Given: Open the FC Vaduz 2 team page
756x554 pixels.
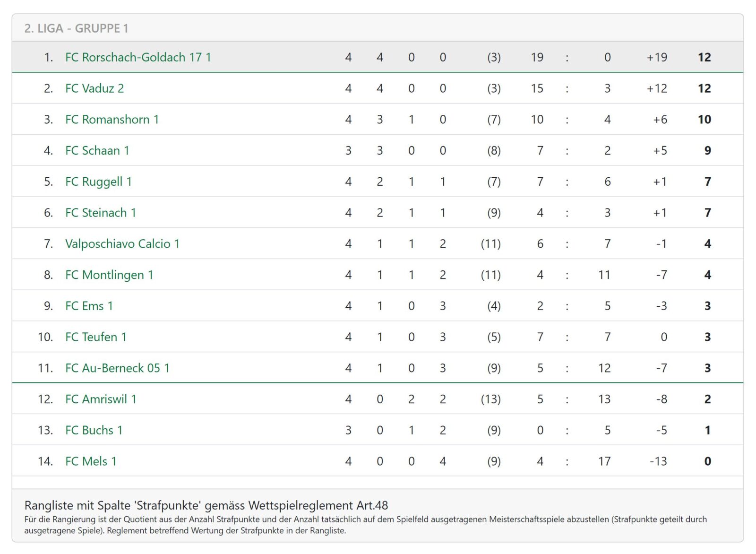Looking at the screenshot, I should [x=94, y=88].
